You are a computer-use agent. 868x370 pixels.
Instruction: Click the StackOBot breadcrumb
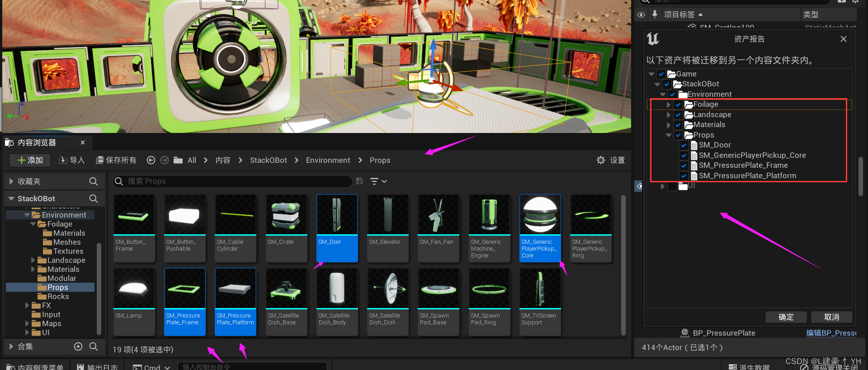point(269,160)
